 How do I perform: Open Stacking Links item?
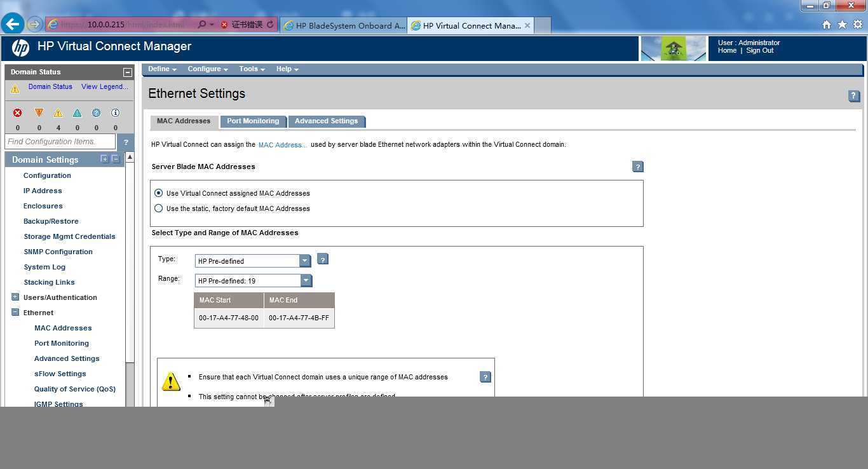(49, 282)
